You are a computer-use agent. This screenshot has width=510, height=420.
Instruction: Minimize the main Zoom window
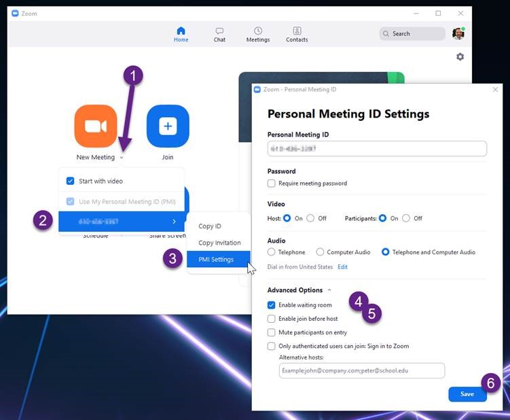(x=416, y=14)
